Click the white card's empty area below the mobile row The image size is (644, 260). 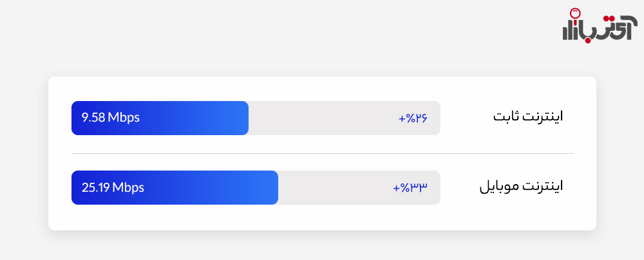323,218
